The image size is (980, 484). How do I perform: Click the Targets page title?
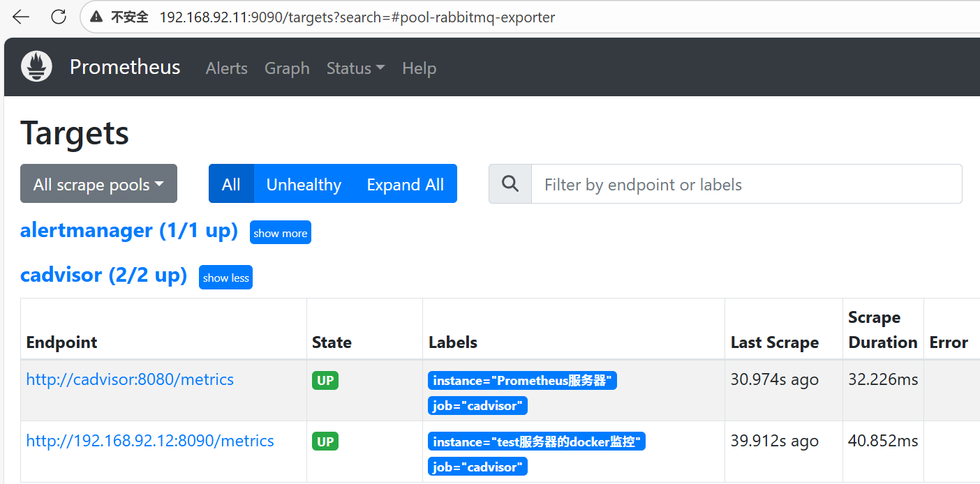pyautogui.click(x=75, y=133)
